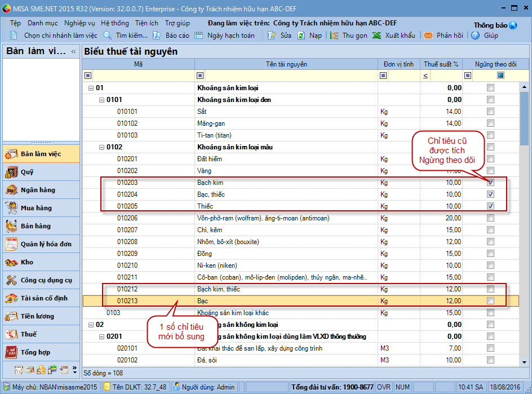Open the Tiện ích menu
Image resolution: width=532 pixels, height=394 pixels.
147,23
